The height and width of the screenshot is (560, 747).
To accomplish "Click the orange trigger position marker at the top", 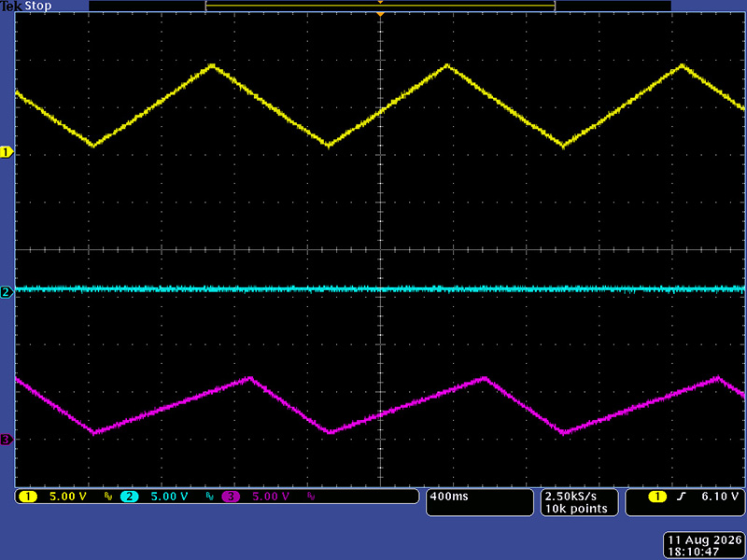I will [380, 14].
